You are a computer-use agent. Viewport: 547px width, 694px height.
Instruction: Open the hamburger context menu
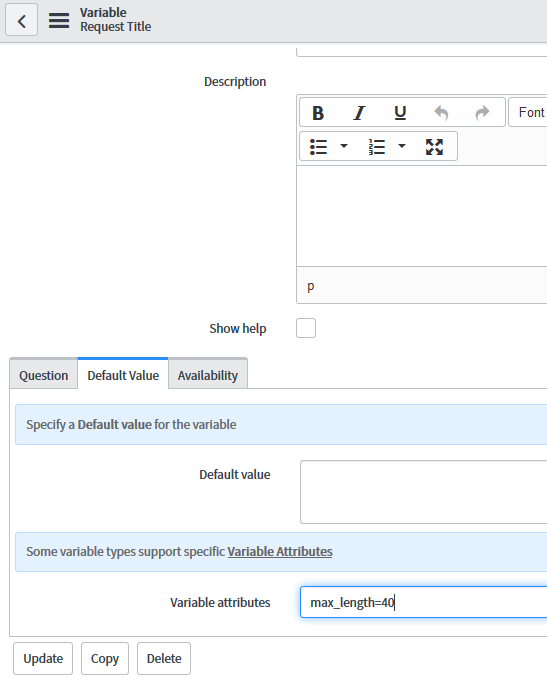pyautogui.click(x=59, y=20)
